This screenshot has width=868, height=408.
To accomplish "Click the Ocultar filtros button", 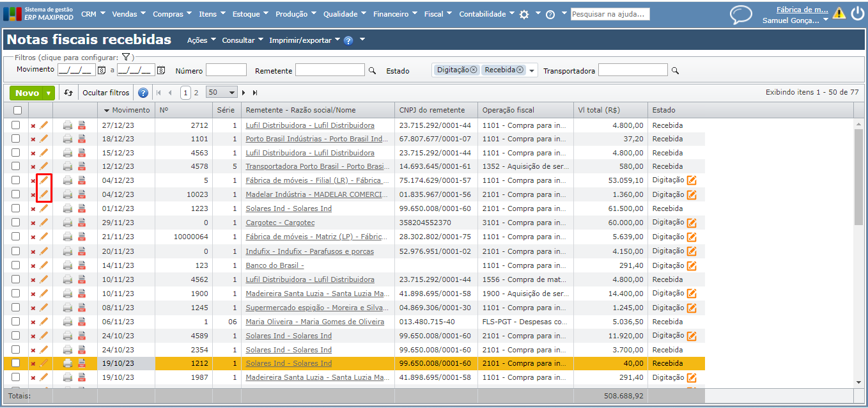I will coord(105,93).
